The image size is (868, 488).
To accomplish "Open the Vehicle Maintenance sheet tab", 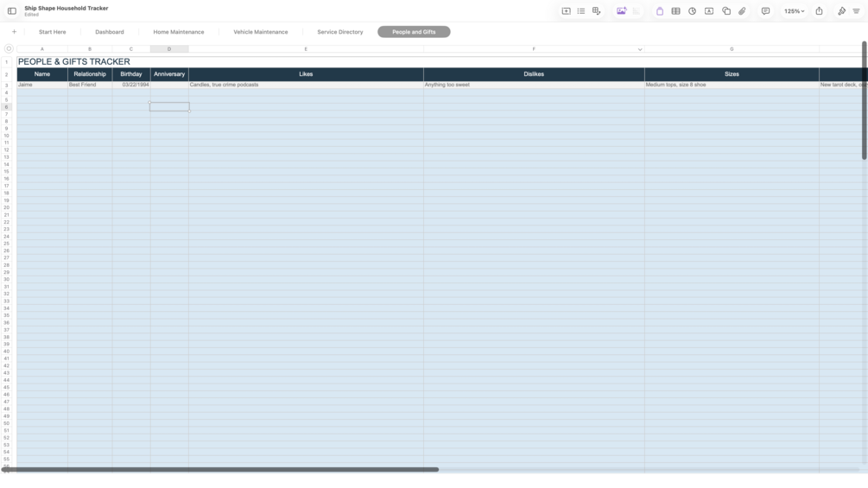I will coord(260,32).
